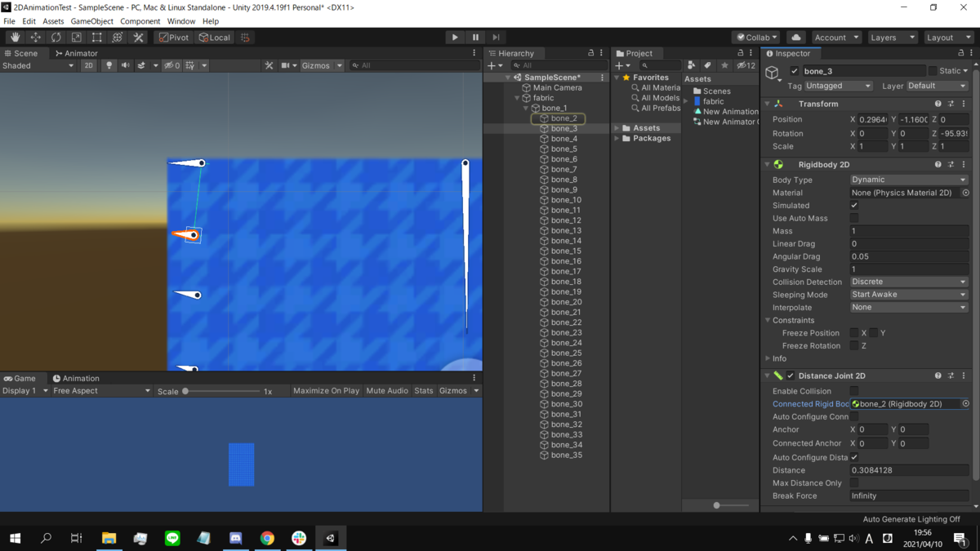Search by Label in Project panel
This screenshot has width=980, height=551.
pyautogui.click(x=707, y=65)
